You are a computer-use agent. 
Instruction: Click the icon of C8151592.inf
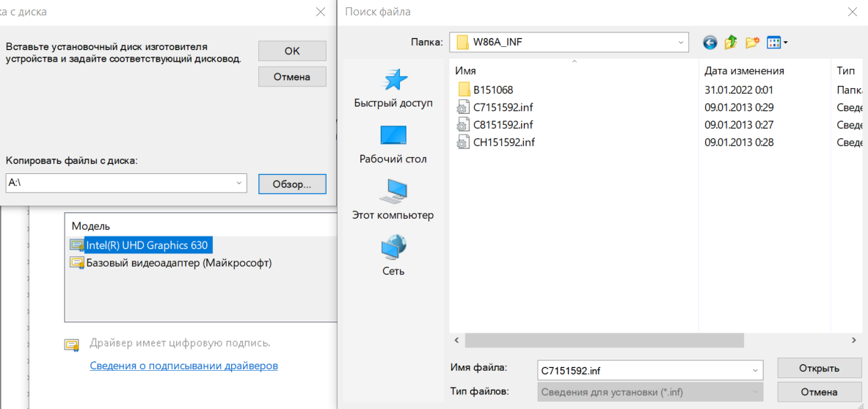click(x=463, y=125)
